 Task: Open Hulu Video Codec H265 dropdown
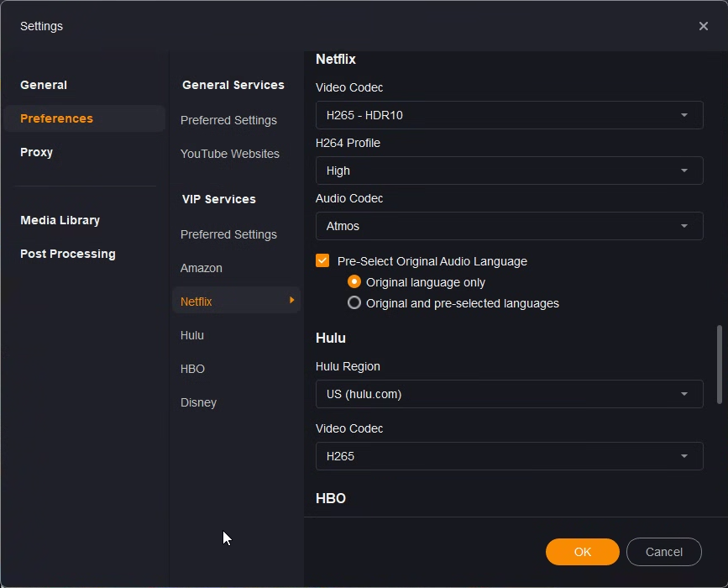click(x=509, y=456)
